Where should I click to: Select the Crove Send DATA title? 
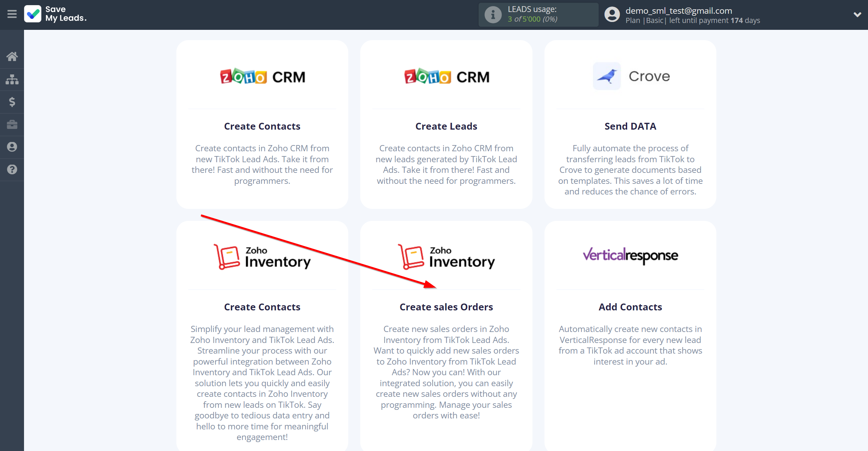(x=631, y=126)
